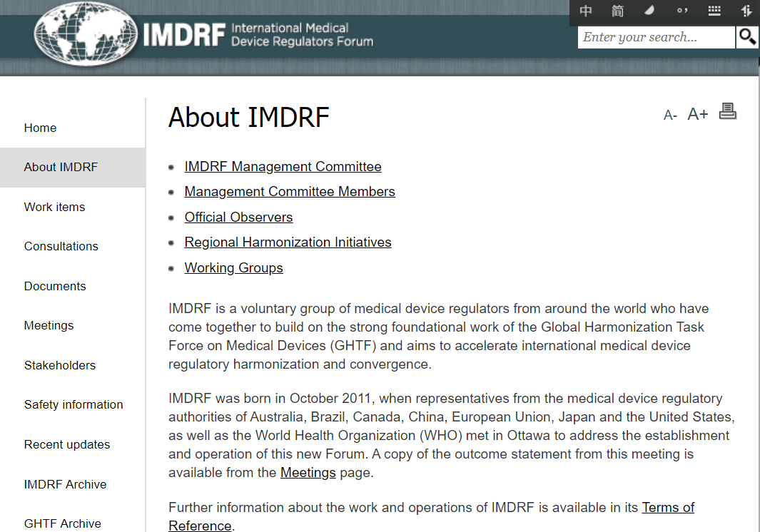This screenshot has height=532, width=760.
Task: Open Consultations sidebar item
Action: coord(61,246)
